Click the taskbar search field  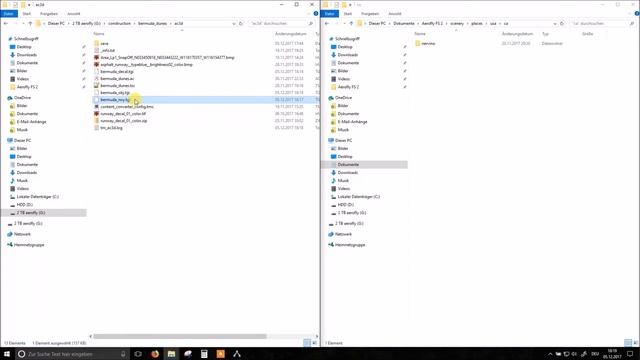(x=73, y=354)
